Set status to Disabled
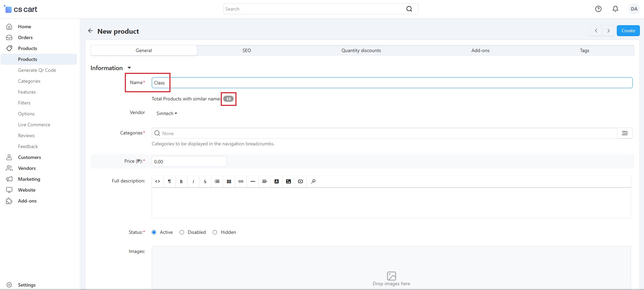Image resolution: width=644 pixels, height=290 pixels. click(182, 232)
